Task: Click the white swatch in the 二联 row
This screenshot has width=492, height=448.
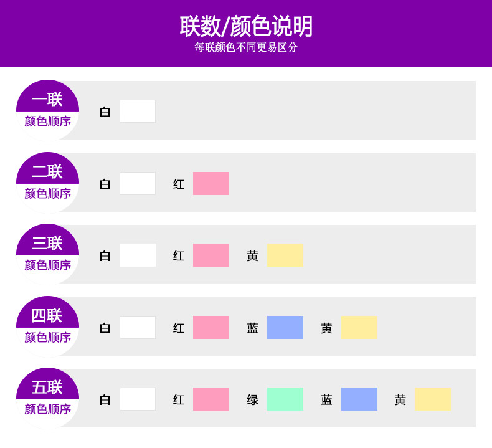Action: pos(138,184)
